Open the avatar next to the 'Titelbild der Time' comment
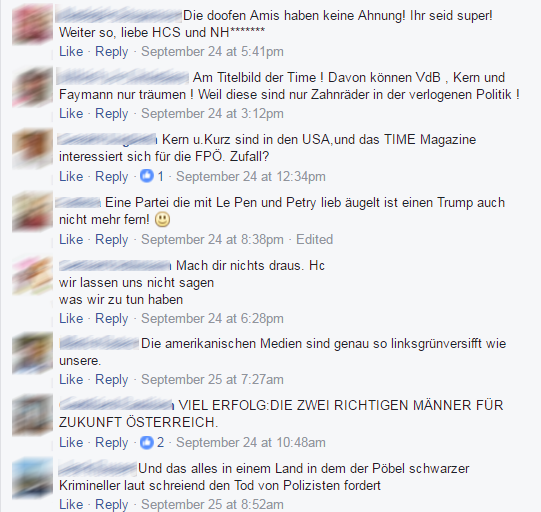541x512 pixels. 32,87
